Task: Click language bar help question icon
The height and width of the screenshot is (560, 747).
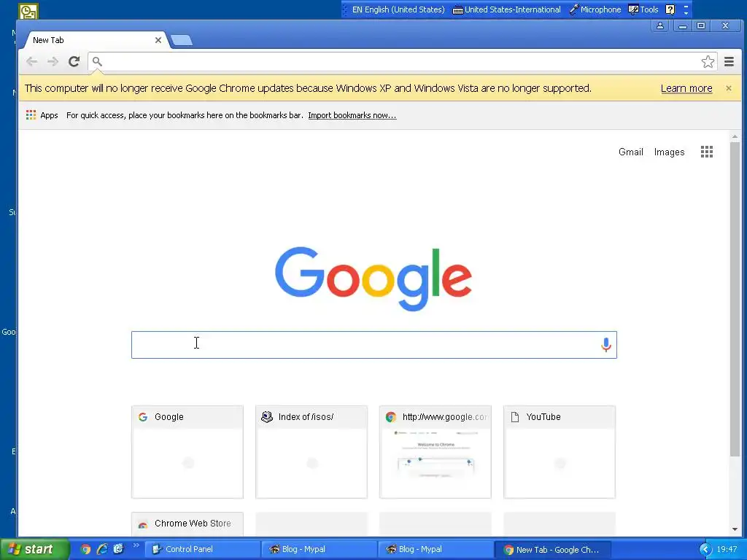Action: [670, 9]
